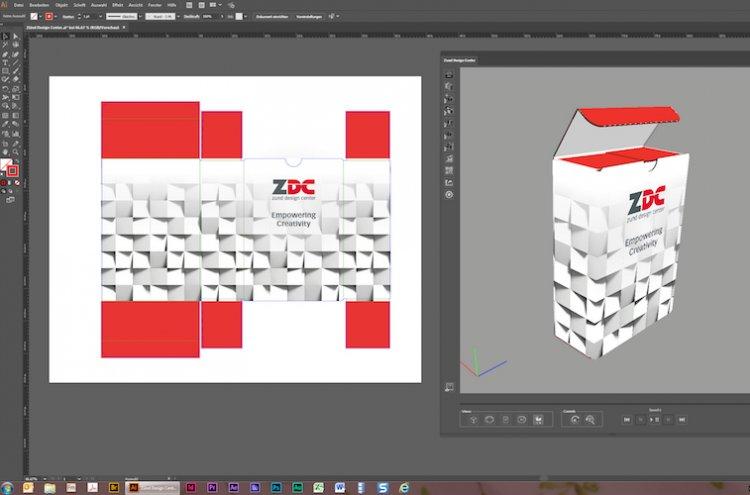Select the Type tool
The height and width of the screenshot is (495, 750).
(x=5, y=62)
